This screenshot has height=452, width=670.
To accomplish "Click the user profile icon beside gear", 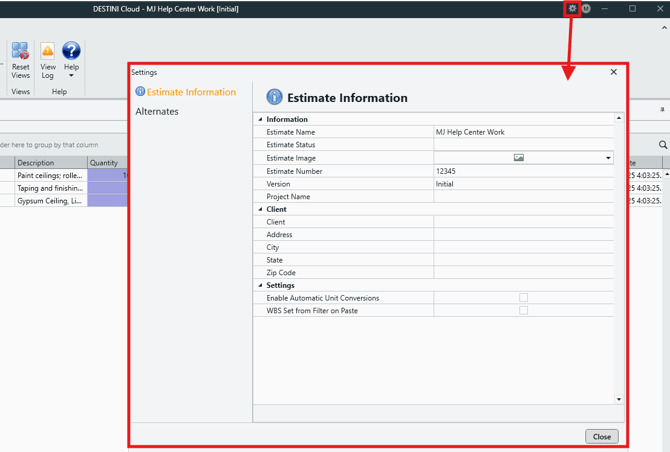I will (x=586, y=9).
